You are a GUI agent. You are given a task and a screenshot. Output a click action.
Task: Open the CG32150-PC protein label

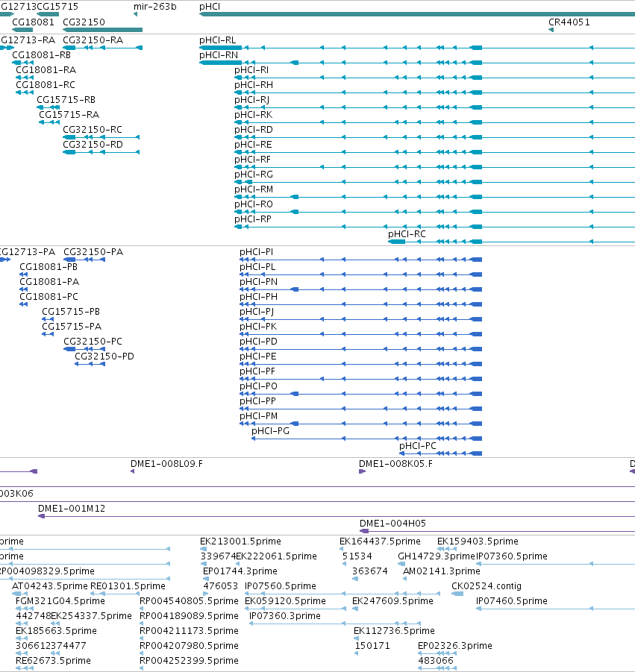(x=93, y=342)
